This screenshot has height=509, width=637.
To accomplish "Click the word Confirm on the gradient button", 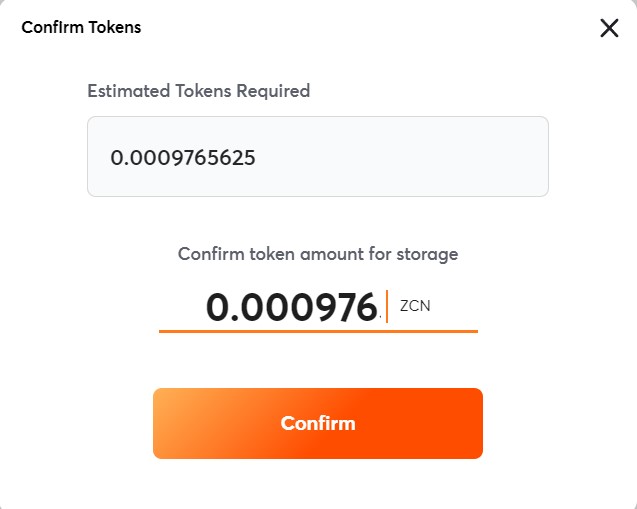I will (x=318, y=423).
